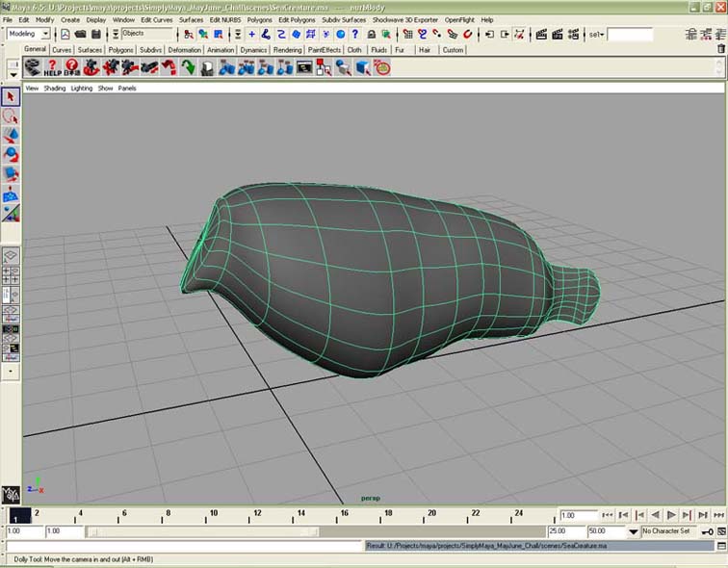Toggle the deformations selection mask
This screenshot has width=728, height=568.
point(311,35)
